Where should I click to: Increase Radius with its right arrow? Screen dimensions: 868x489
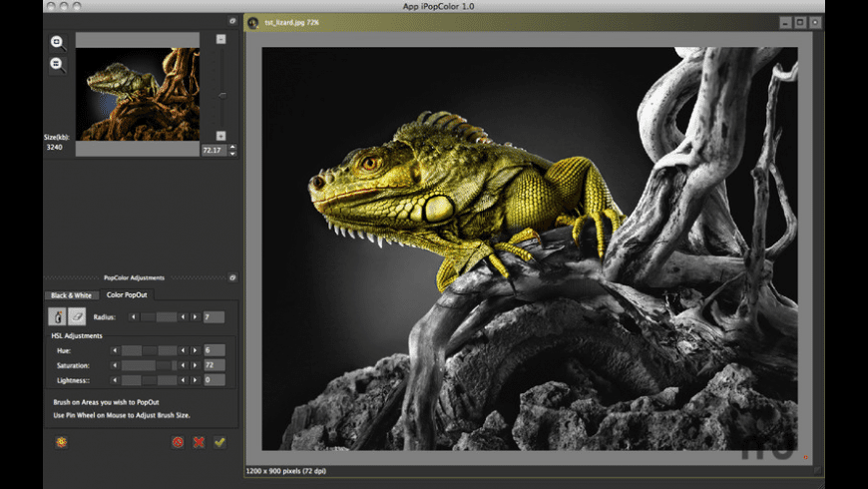195,316
